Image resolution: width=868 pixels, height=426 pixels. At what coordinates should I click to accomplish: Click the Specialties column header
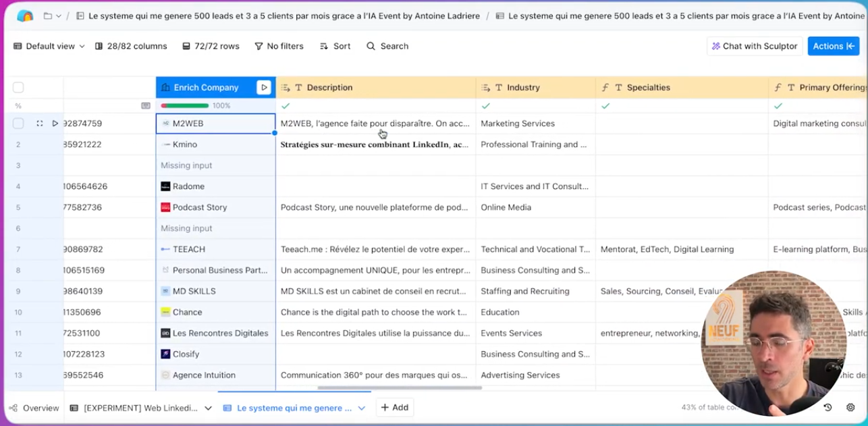click(x=682, y=87)
